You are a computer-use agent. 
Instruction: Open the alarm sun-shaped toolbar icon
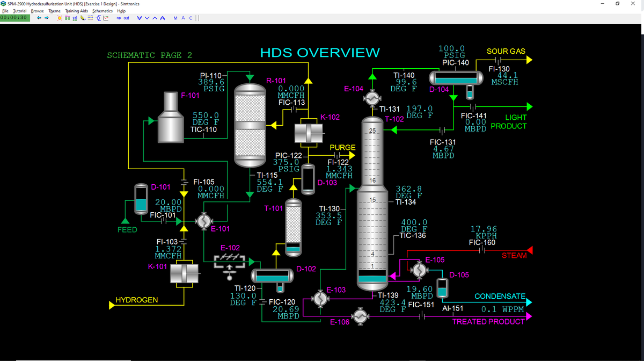60,18
